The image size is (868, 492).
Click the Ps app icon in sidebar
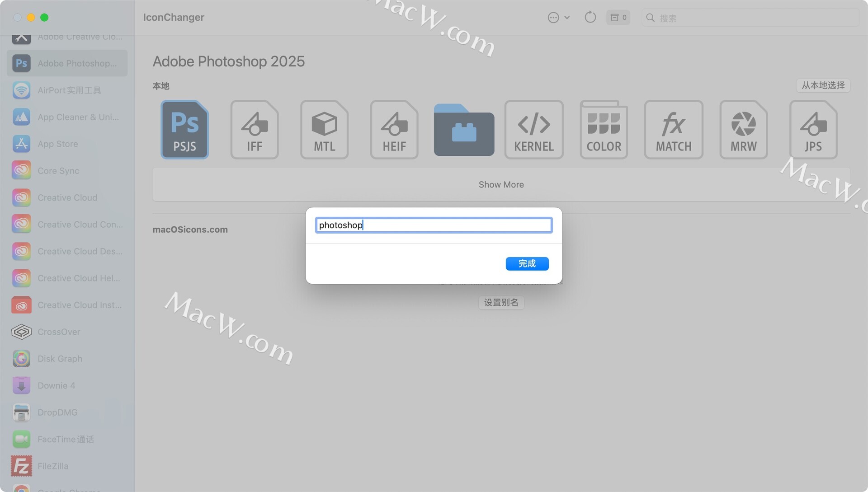point(21,63)
